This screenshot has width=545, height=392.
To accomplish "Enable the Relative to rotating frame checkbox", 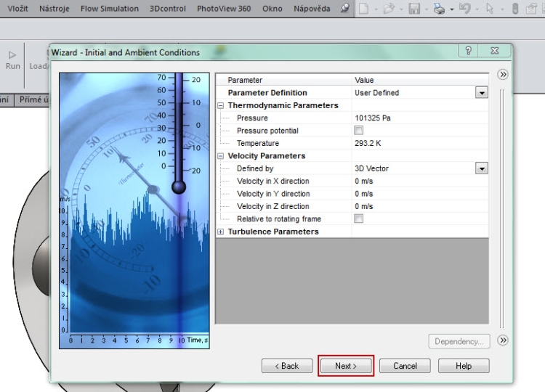I will coord(358,219).
